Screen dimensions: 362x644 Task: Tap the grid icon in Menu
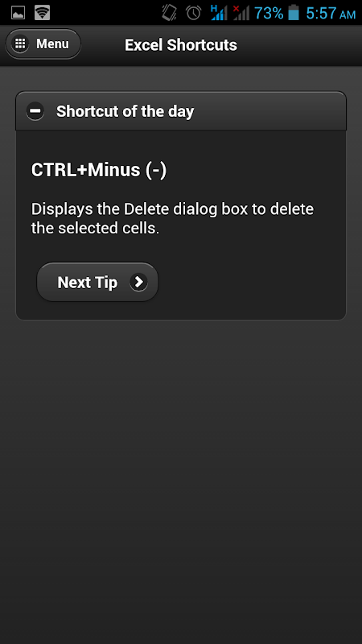[20, 43]
